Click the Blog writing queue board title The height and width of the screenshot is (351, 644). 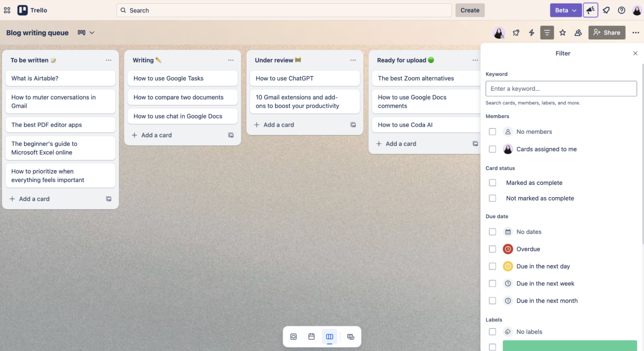click(x=37, y=32)
